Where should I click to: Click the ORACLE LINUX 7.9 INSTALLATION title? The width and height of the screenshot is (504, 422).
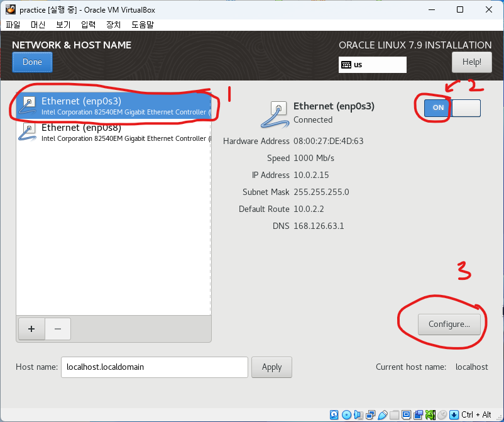(x=415, y=45)
